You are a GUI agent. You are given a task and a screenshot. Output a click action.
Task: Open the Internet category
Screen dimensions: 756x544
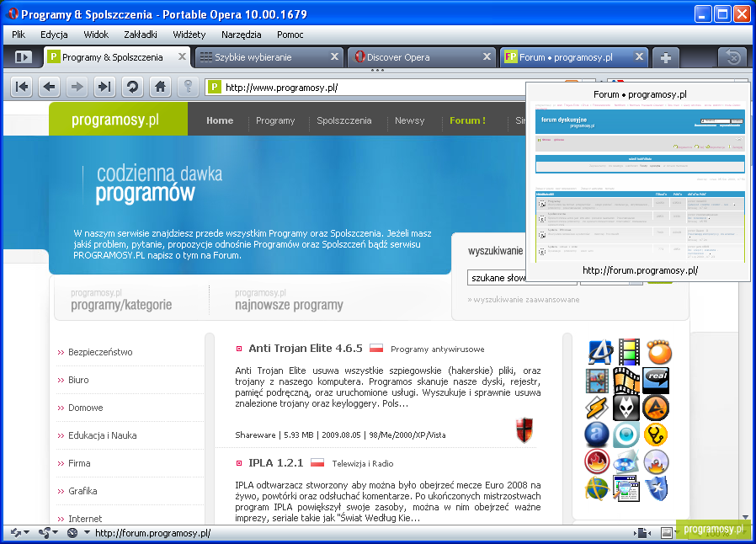85,519
